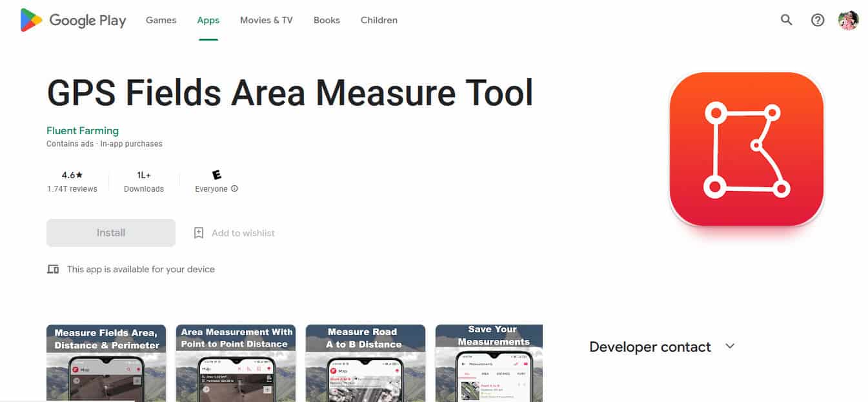Open the Children tab
The width and height of the screenshot is (868, 402).
379,20
